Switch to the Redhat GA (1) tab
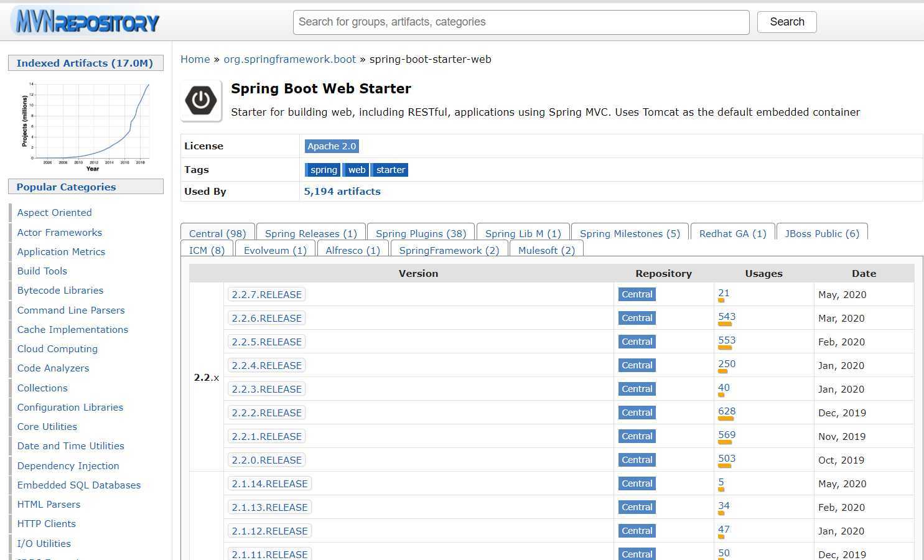924x560 pixels. 732,233
